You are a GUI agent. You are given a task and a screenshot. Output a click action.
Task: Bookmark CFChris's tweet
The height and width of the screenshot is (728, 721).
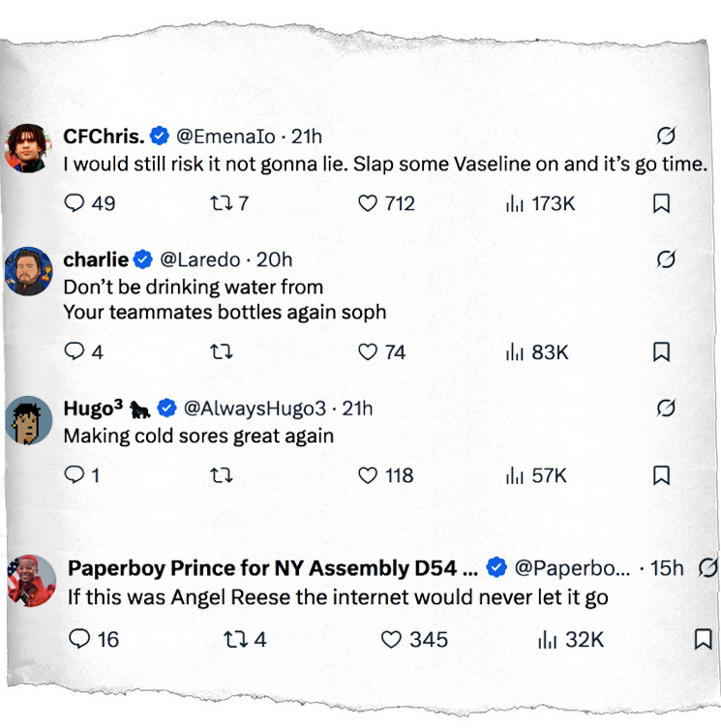662,203
